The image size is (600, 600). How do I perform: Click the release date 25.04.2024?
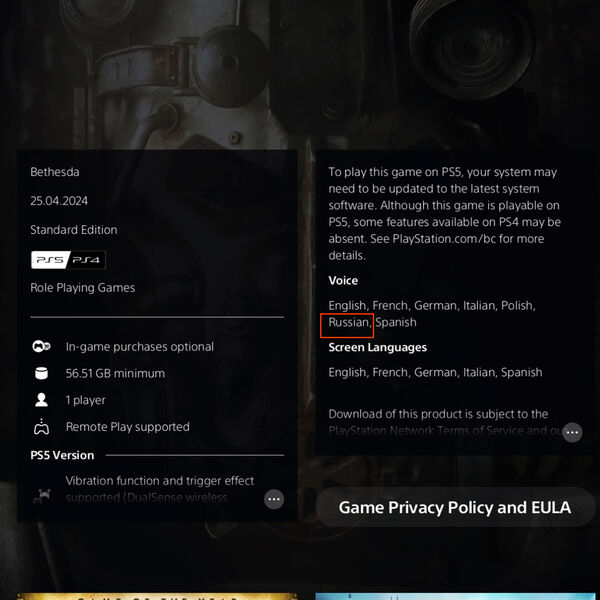(x=59, y=201)
